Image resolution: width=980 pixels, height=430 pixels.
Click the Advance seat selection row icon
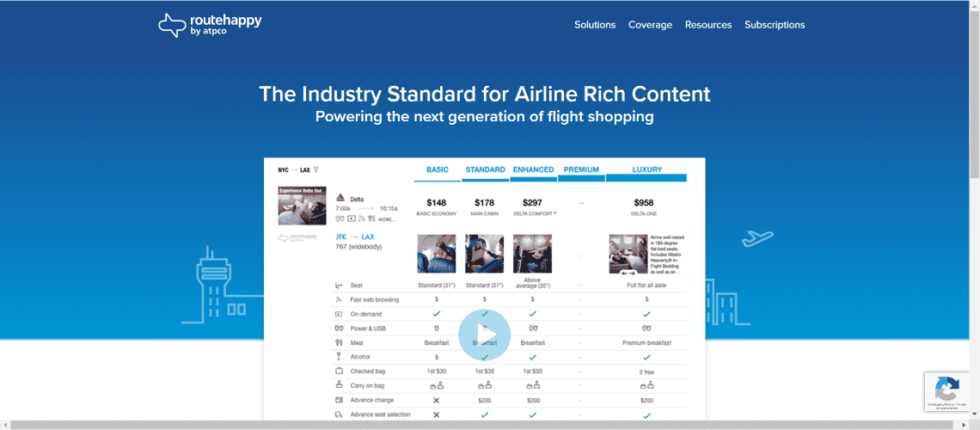[340, 415]
